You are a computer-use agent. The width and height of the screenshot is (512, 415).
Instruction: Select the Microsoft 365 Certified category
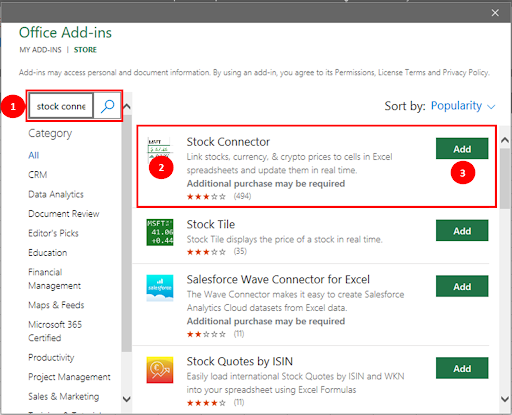[x=55, y=331]
